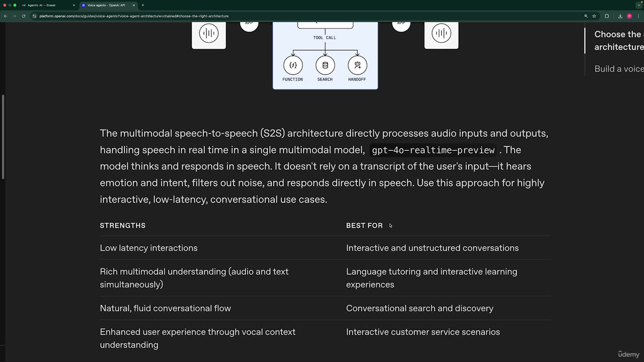
Task: Click 'Interactive customer service scenarios' cell
Action: click(423, 332)
